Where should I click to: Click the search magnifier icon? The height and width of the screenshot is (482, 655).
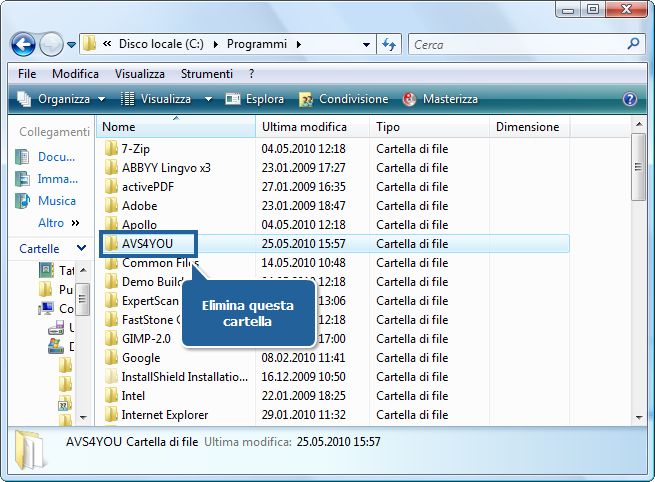tap(633, 43)
